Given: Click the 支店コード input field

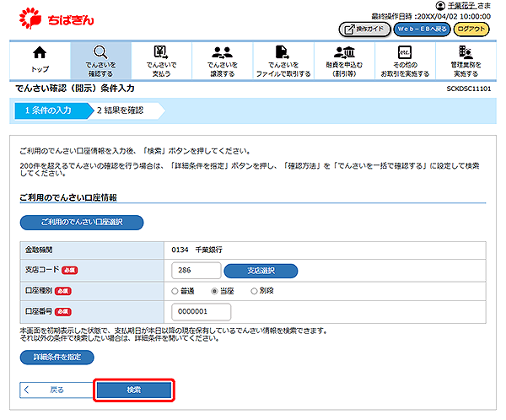Looking at the screenshot, I should coord(194,271).
